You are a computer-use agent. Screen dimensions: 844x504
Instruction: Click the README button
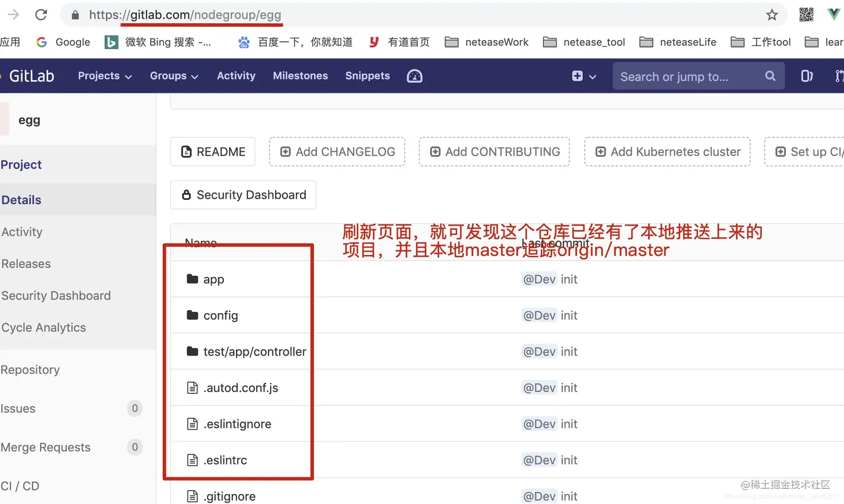pyautogui.click(x=213, y=152)
